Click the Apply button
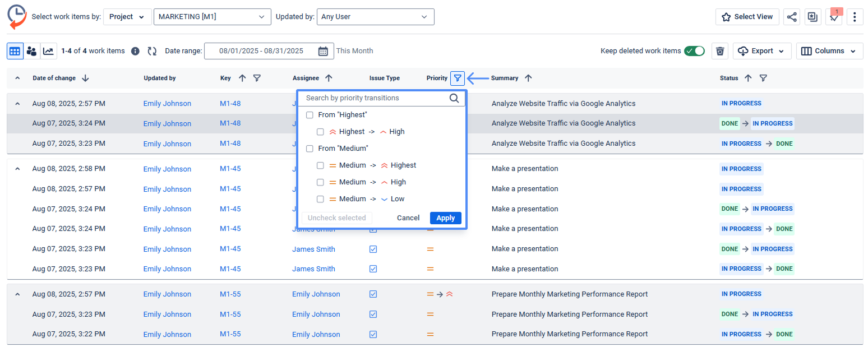 click(x=445, y=218)
